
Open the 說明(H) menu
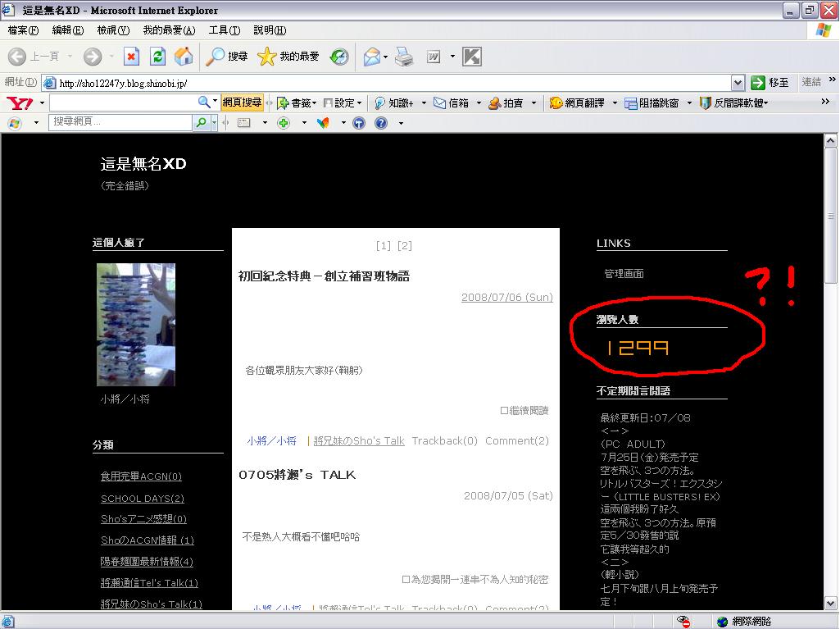tap(270, 30)
